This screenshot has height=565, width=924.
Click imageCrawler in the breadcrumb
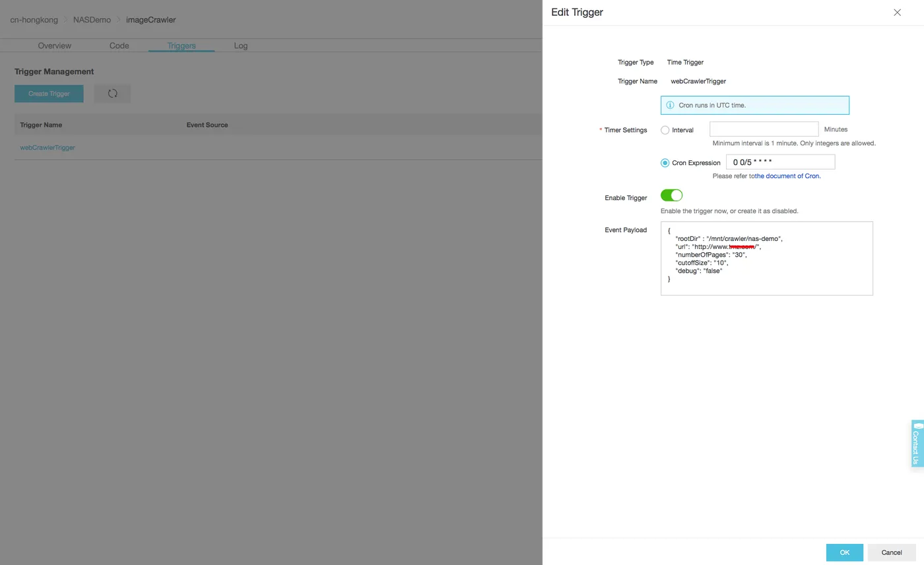(150, 20)
